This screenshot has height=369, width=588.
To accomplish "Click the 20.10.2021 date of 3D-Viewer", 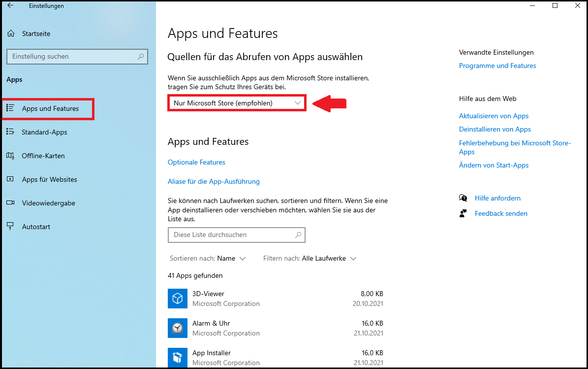I will coord(368,303).
